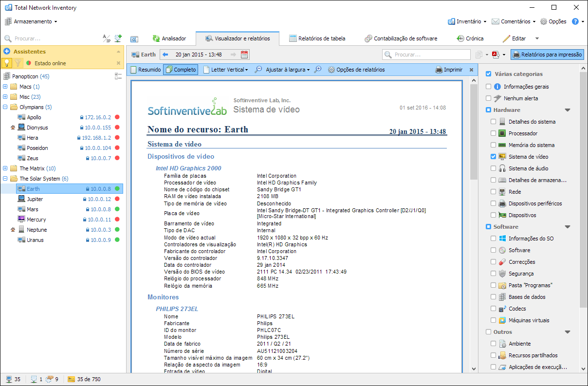This screenshot has width=588, height=386.
Task: Click the zoom-in magnifier icon
Action: (x=318, y=70)
